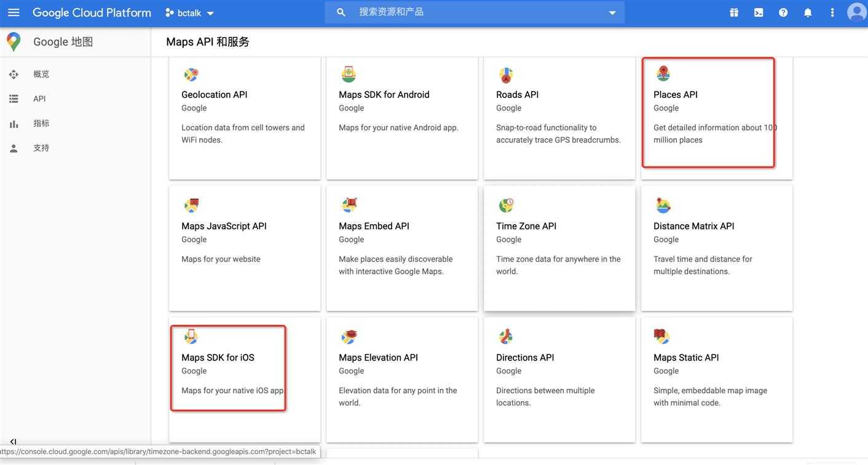The width and height of the screenshot is (868, 465).
Task: Activate the Cloud Shell terminal icon
Action: click(x=759, y=12)
